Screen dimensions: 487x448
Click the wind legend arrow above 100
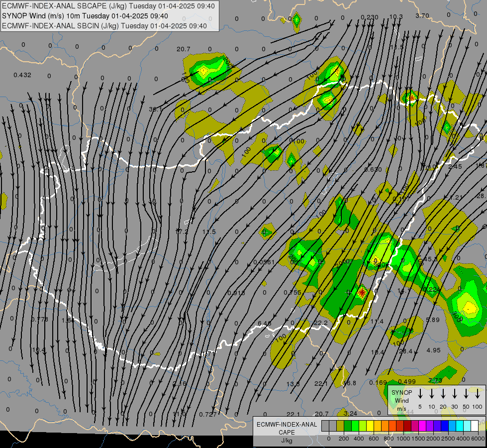(478, 394)
